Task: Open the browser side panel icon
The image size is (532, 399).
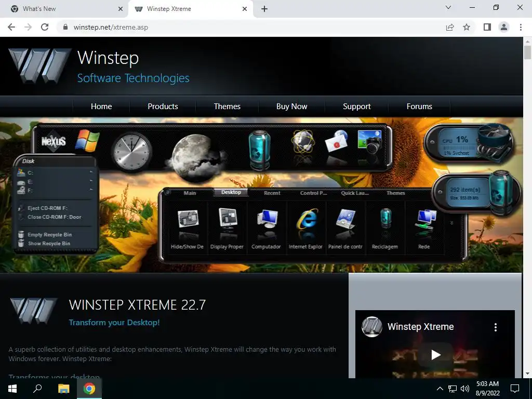Action: (487, 27)
